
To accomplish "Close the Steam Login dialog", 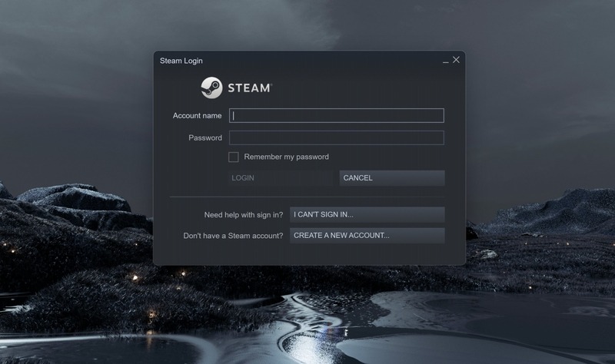I will click(456, 60).
